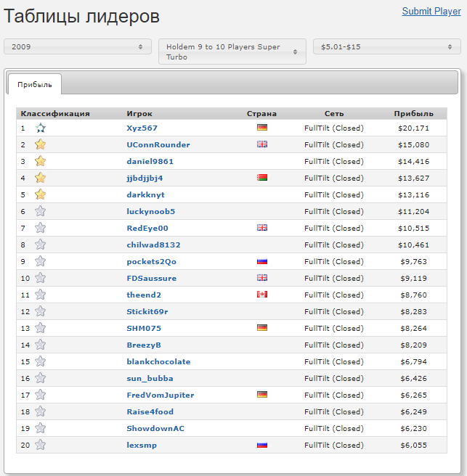The height and width of the screenshot is (476, 467).
Task: Click the Russian flag in lexsmp row
Action: pos(262,445)
